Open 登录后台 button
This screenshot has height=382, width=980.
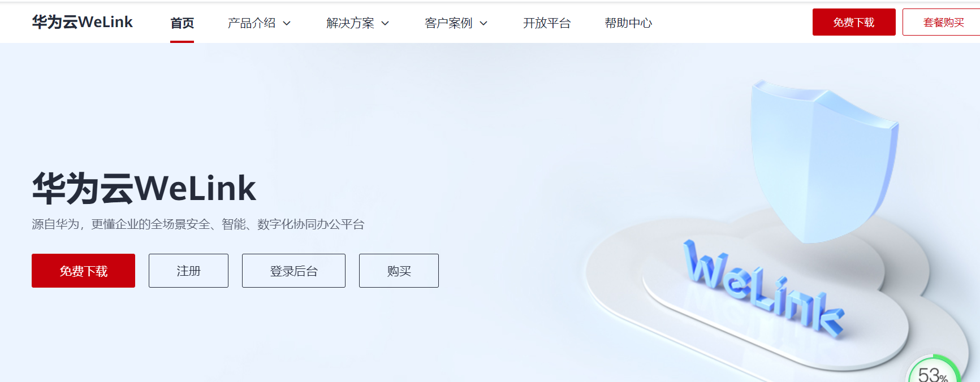point(293,271)
